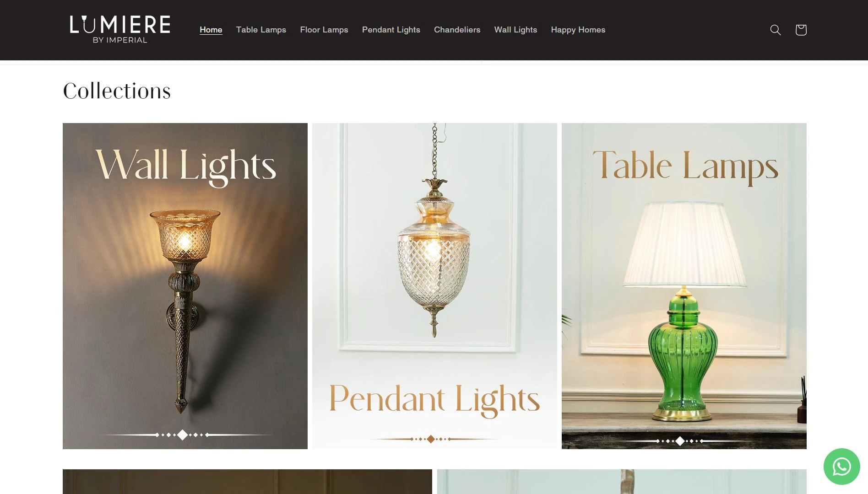The height and width of the screenshot is (494, 868).
Task: Go to the Home menu item
Action: coord(211,30)
